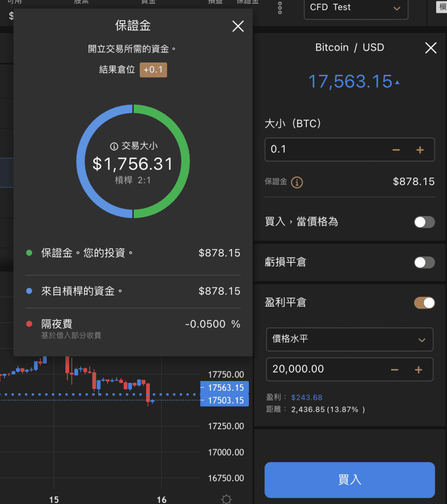Click the info icon next to 保證金
The height and width of the screenshot is (504, 447).
click(x=297, y=183)
